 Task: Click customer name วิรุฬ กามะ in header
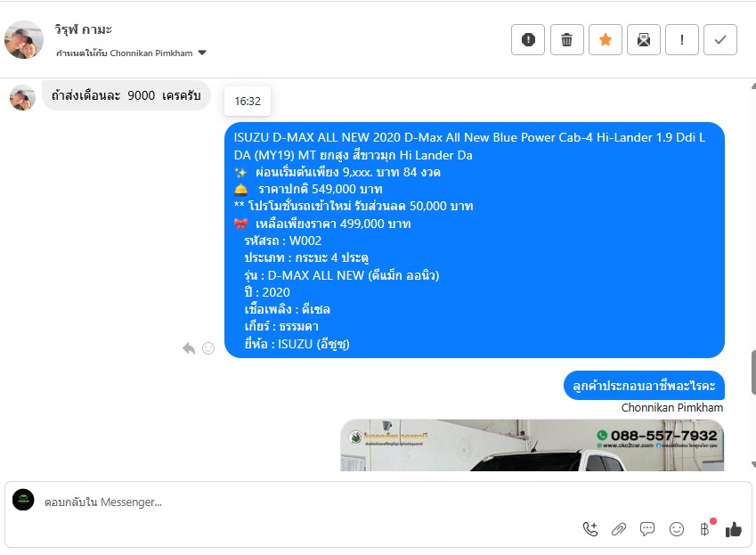coord(83,29)
